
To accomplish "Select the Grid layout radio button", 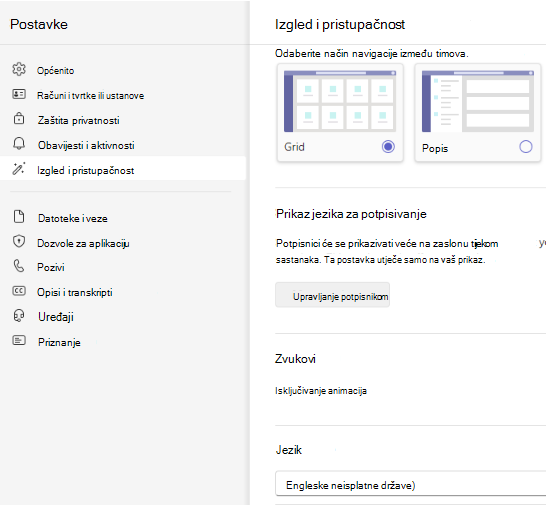I will 388,146.
